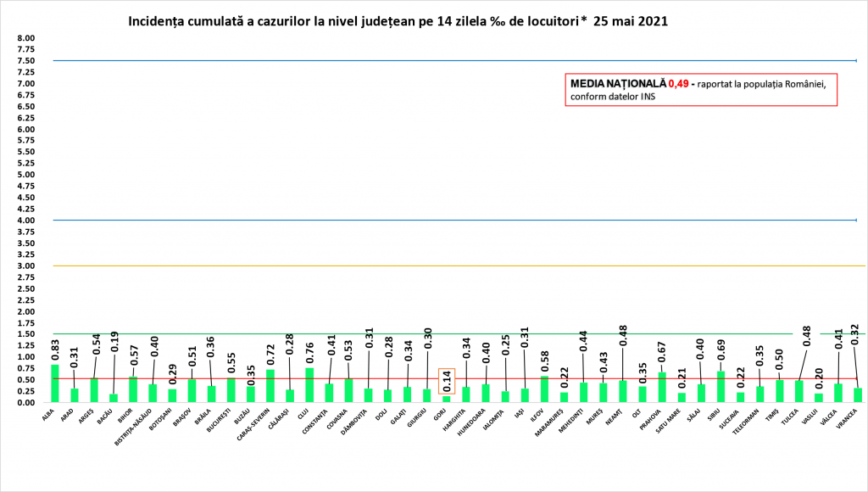
Task: Select the MEDIA NAȚIONALĂ 0,49 legend box
Action: [701, 90]
